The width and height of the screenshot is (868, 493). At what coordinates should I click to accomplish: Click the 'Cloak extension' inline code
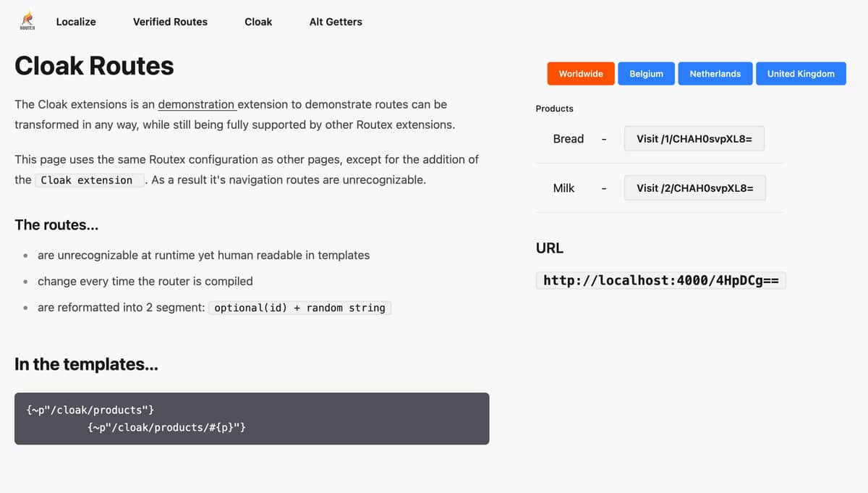[x=87, y=180]
